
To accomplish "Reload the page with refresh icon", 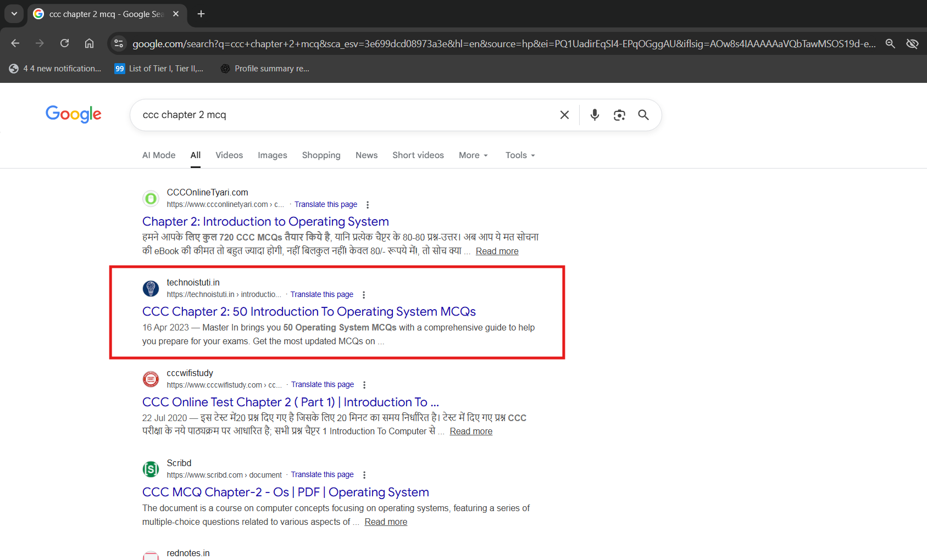I will tap(64, 43).
